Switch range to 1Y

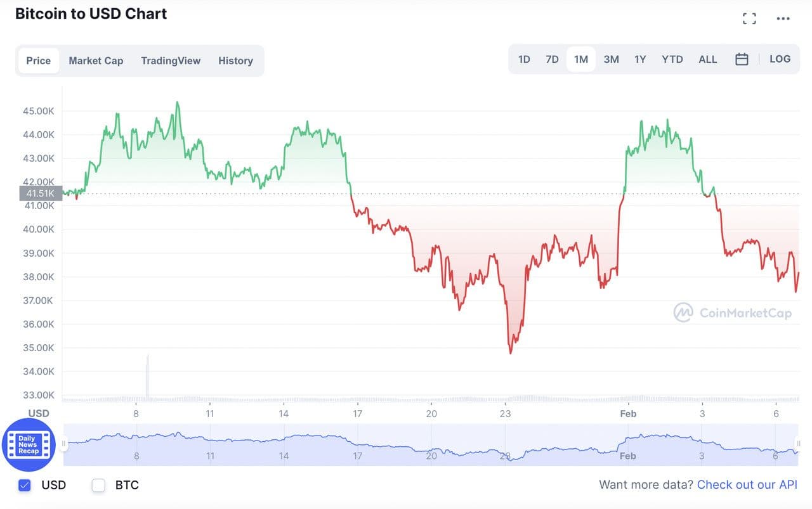coord(640,60)
